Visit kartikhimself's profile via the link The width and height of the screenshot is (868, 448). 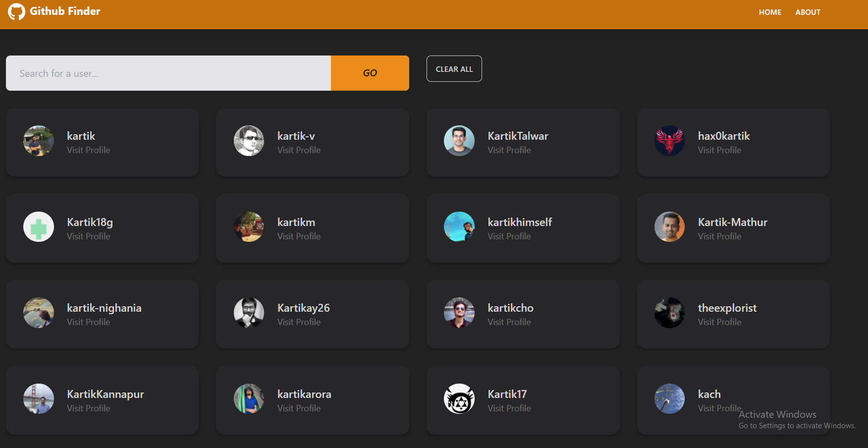coord(509,236)
